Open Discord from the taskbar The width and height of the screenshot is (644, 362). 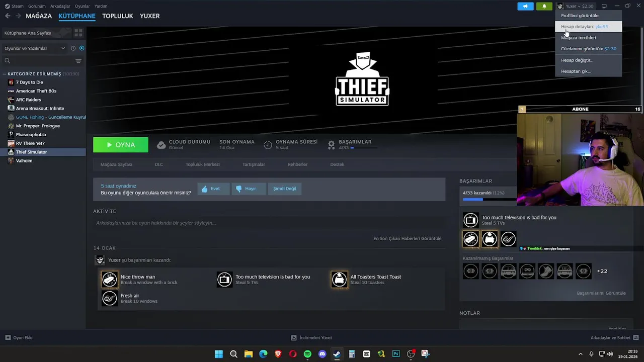(x=322, y=354)
